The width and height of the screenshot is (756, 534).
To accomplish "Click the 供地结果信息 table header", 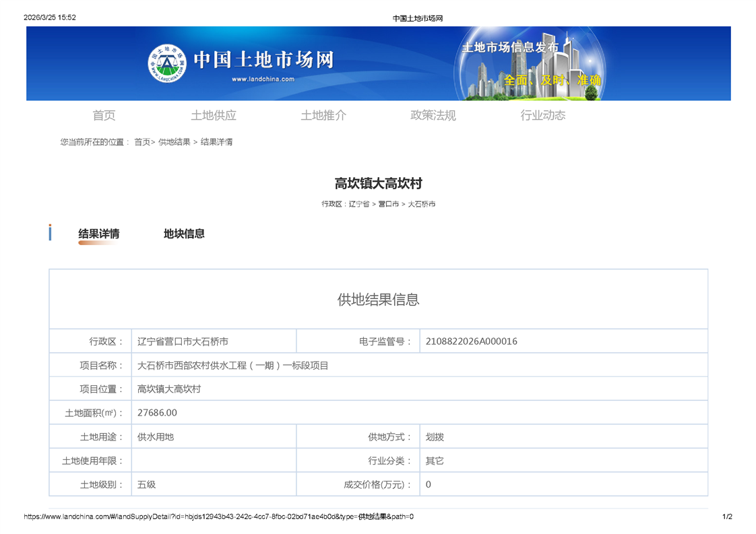I will 378,300.
